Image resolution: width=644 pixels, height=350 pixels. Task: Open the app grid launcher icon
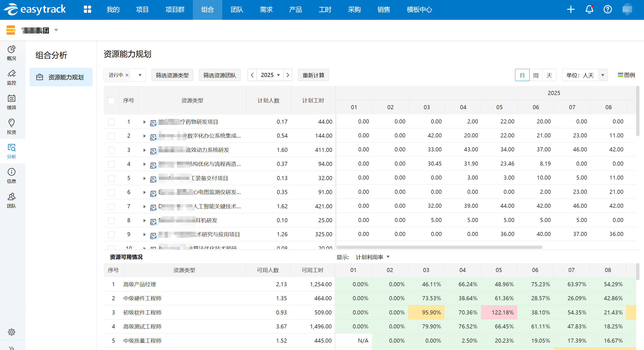(87, 10)
